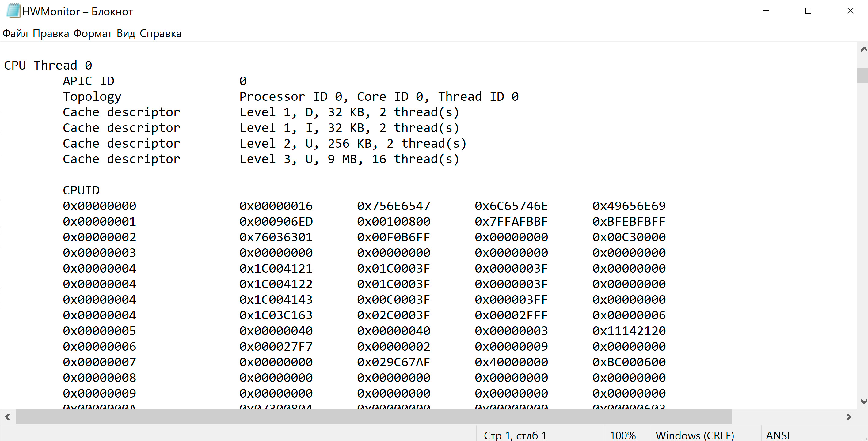Click 'Level 3, U, 9 MB, 16 thread(s)'
868x441 pixels.
(349, 159)
